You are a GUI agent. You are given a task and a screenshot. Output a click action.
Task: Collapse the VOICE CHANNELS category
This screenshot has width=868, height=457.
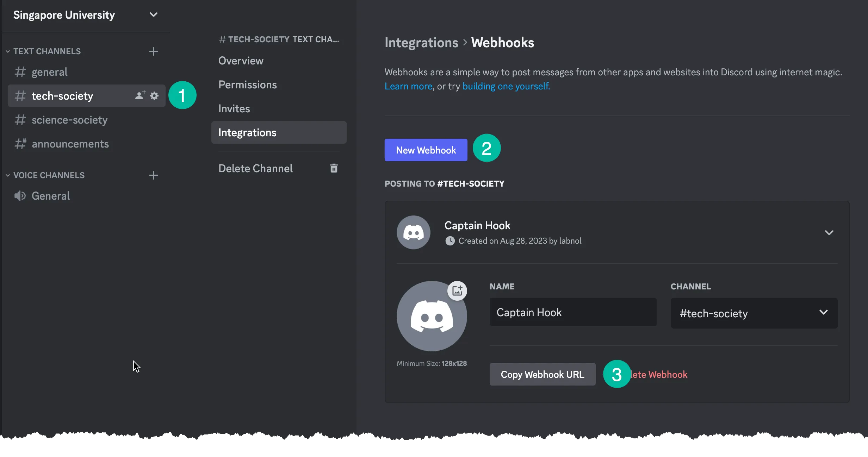8,175
